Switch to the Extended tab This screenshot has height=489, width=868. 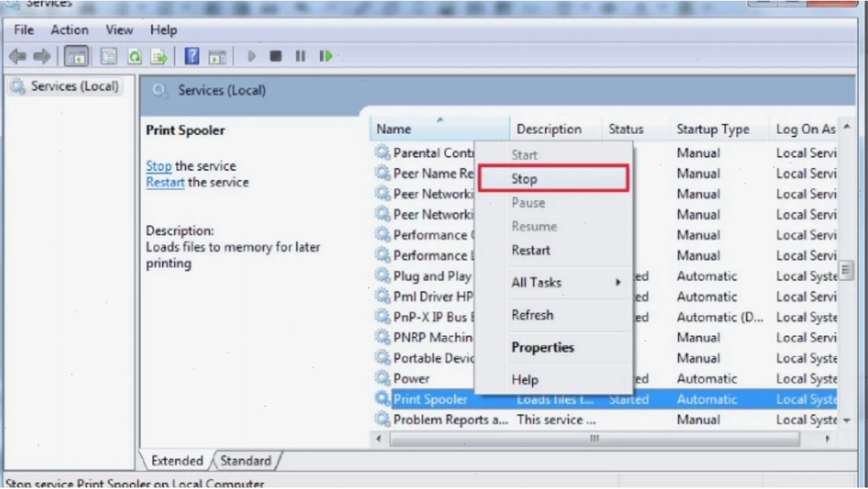click(x=177, y=460)
